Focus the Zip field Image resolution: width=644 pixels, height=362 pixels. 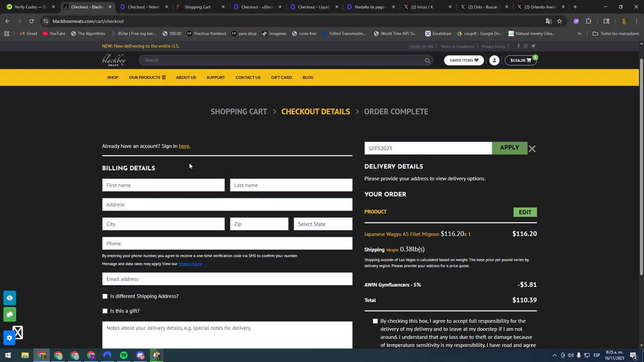point(259,224)
